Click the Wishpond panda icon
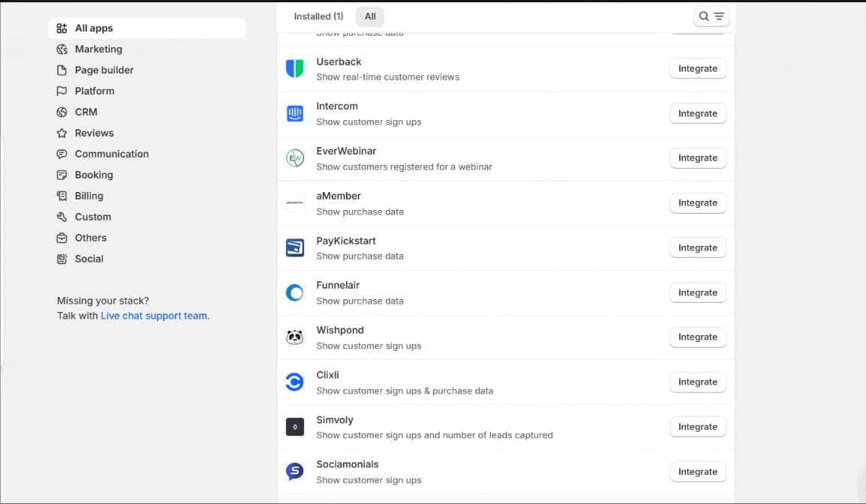 click(x=295, y=337)
